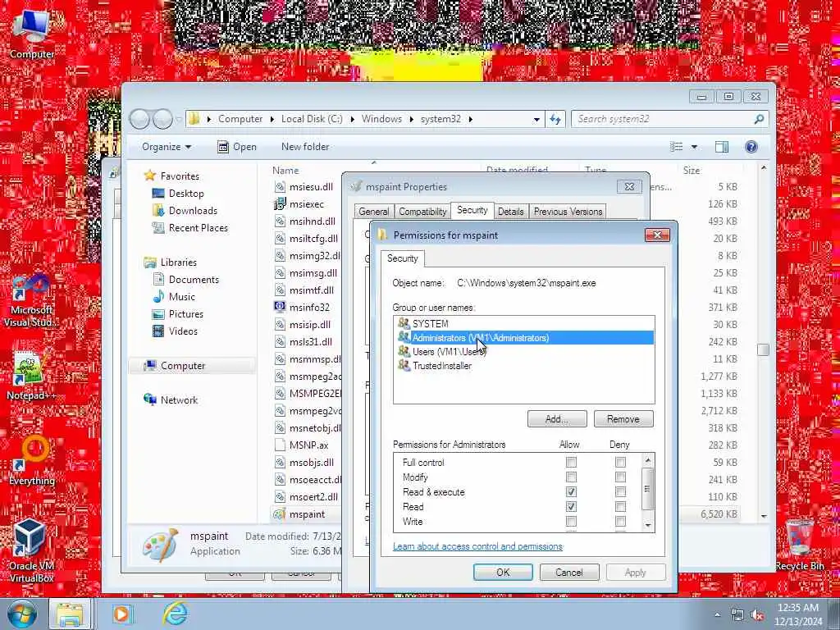The image size is (840, 630).
Task: Tick Allow for Modify permission
Action: click(571, 477)
